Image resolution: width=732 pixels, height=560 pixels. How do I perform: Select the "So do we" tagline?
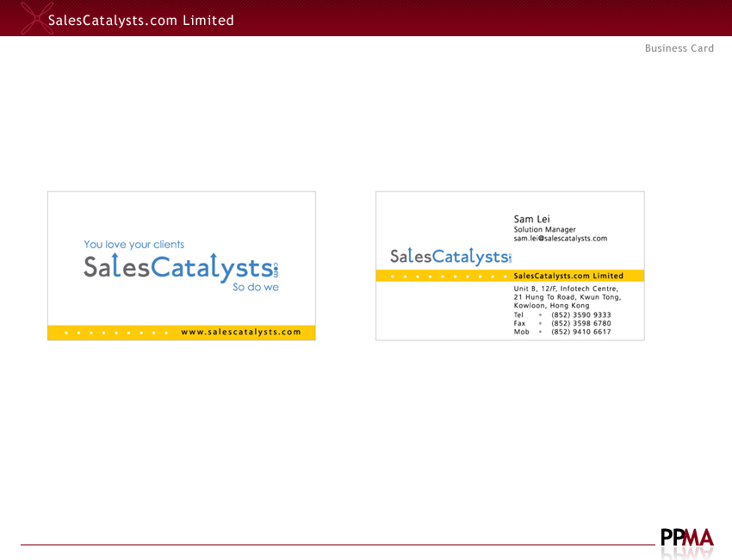256,287
